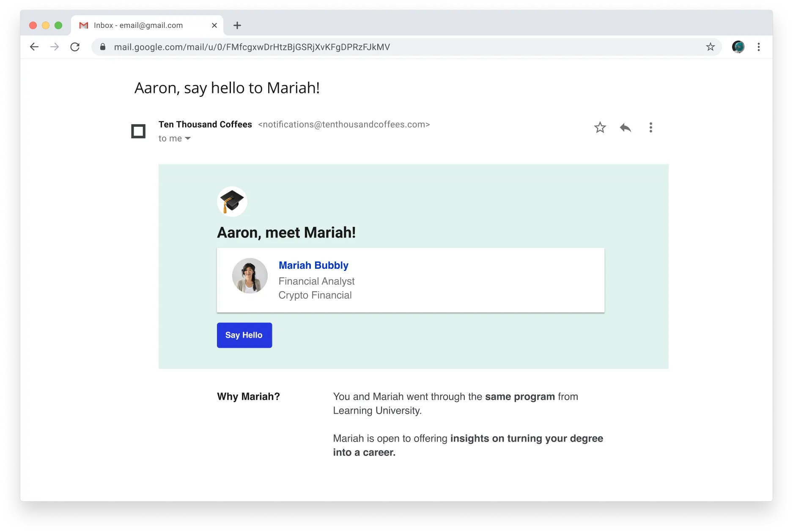Viewport: 793px width, 532px height.
Task: Open Mariah Bubbly's profile photo
Action: coord(250,276)
